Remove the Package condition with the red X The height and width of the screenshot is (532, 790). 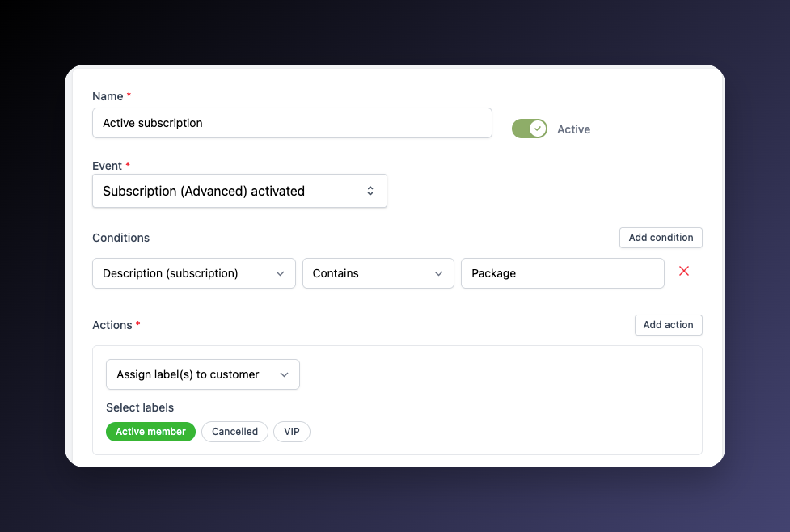(x=684, y=272)
